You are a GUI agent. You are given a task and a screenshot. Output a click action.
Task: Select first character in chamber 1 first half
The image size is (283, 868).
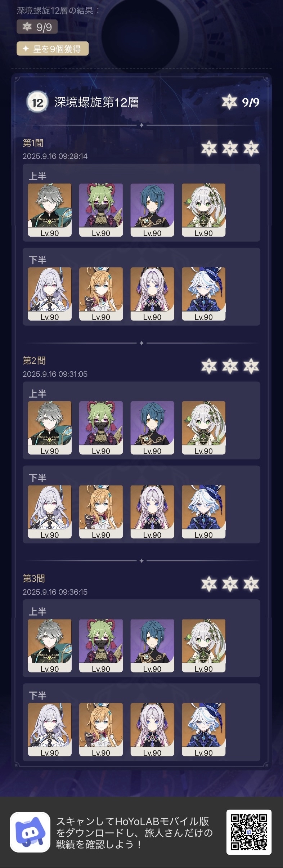50,210
